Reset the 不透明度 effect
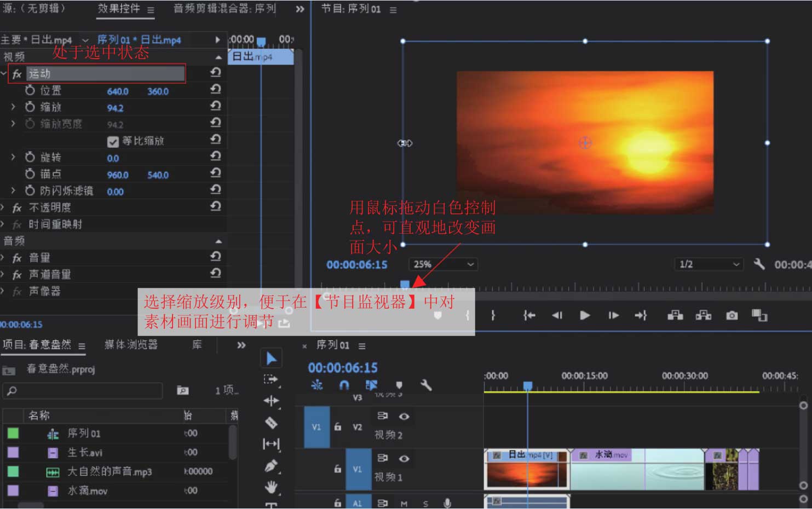Screen dimensions: 812x509 215,206
